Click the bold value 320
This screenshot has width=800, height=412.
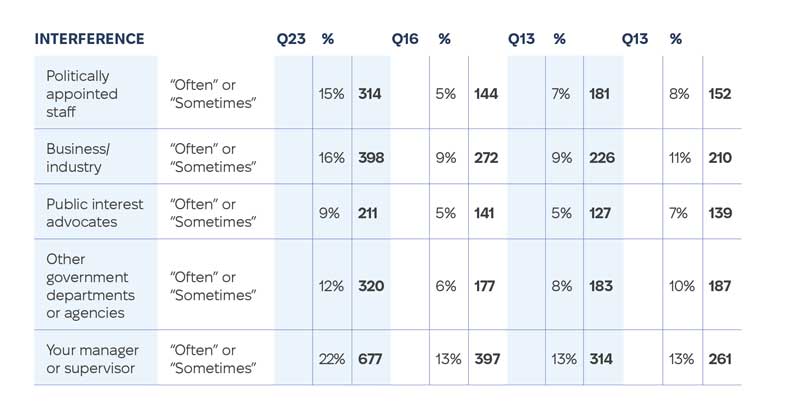pos(371,286)
